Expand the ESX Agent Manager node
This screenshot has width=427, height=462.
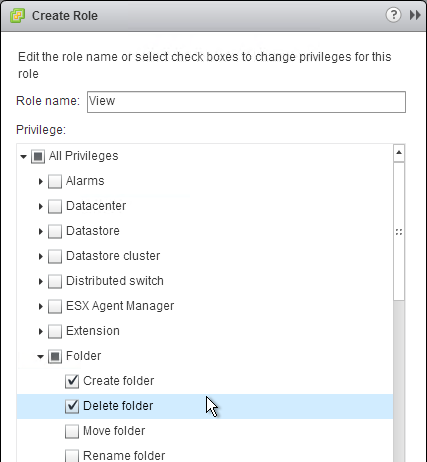(41, 306)
